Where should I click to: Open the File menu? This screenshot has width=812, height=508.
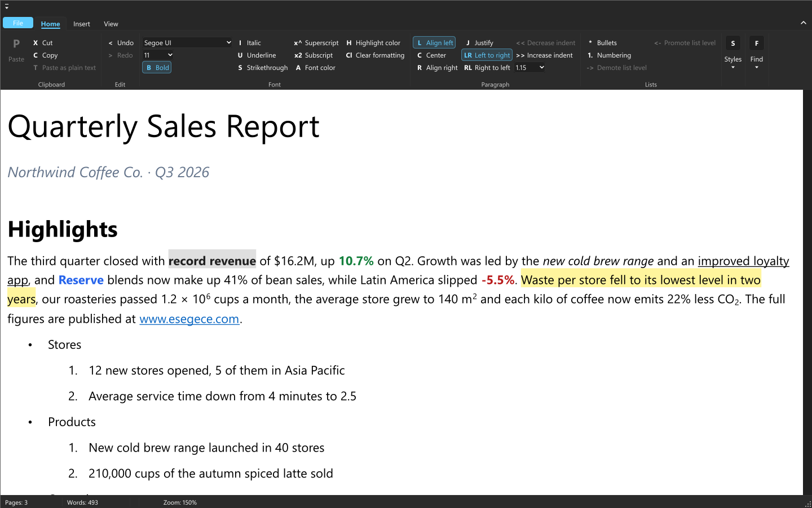tap(18, 23)
